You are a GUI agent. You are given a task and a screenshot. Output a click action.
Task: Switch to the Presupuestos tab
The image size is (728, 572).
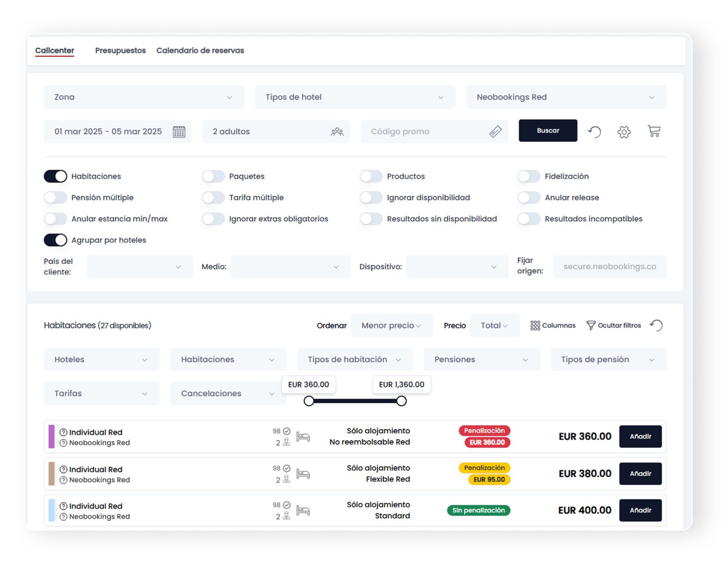120,50
